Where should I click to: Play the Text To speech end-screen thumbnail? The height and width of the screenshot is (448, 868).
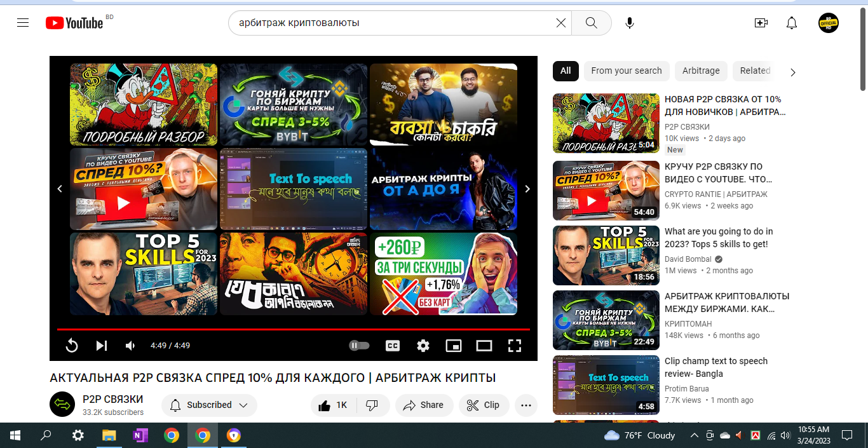click(294, 189)
